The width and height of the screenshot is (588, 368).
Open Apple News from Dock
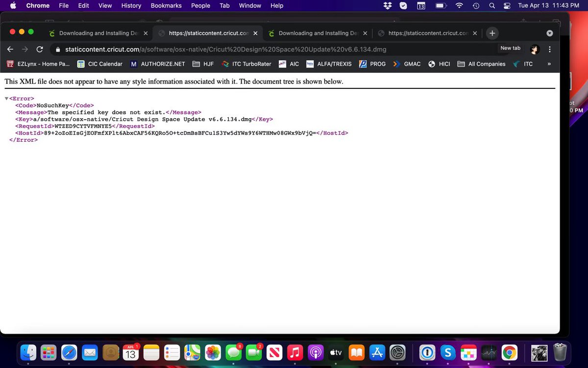point(274,352)
